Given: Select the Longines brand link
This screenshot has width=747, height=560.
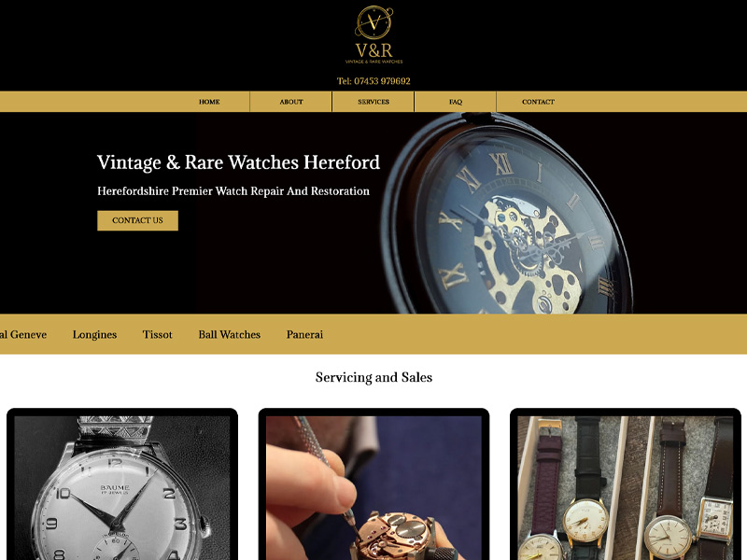Looking at the screenshot, I should tap(94, 334).
